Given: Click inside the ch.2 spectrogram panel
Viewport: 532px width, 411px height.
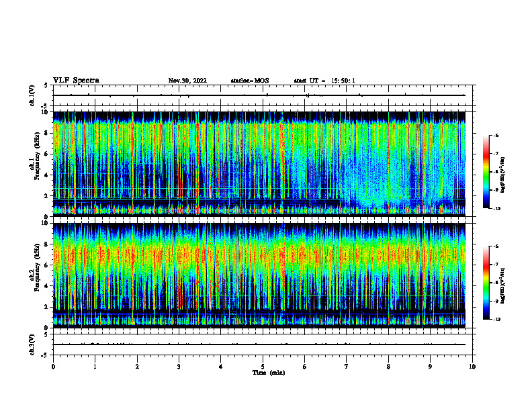Looking at the screenshot, I should tap(259, 275).
